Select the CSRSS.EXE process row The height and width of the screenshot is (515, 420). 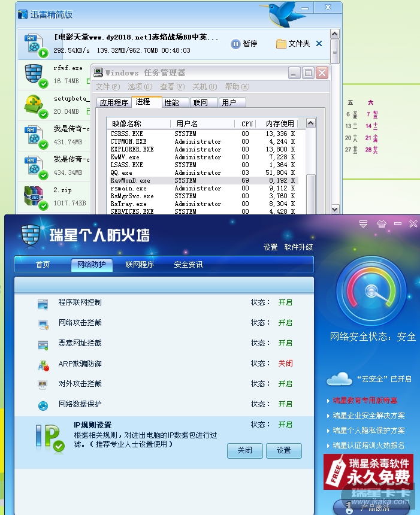click(204, 134)
